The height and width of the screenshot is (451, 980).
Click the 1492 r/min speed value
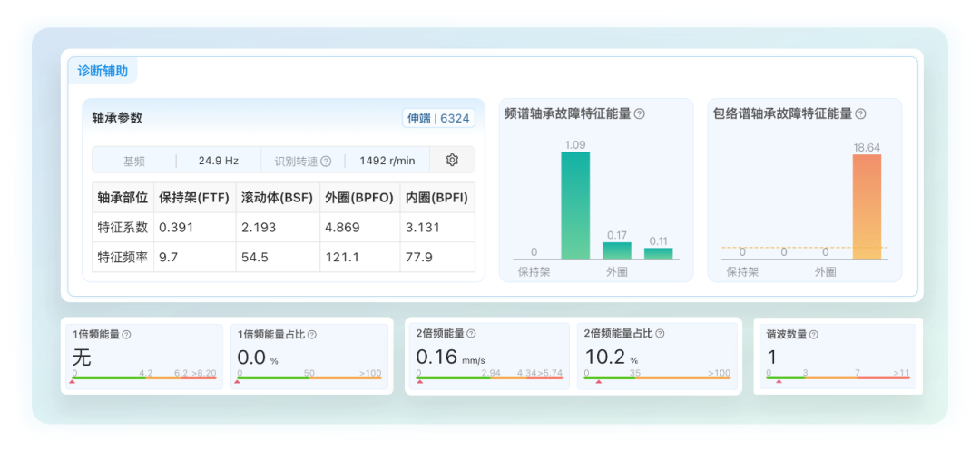pos(387,161)
